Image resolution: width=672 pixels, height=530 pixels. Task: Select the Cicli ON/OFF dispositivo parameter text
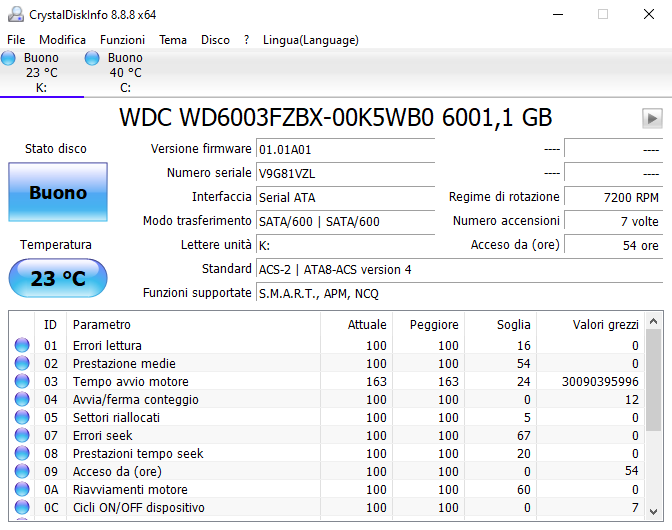138,507
